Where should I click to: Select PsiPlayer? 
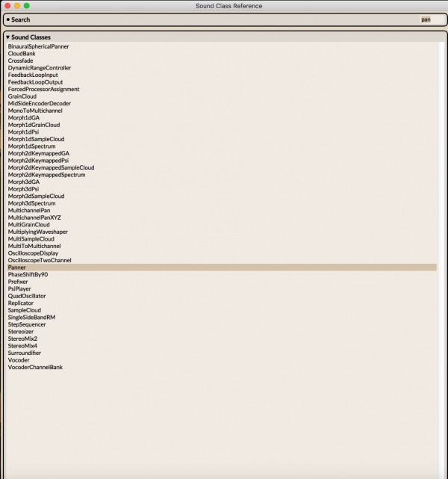(x=19, y=288)
